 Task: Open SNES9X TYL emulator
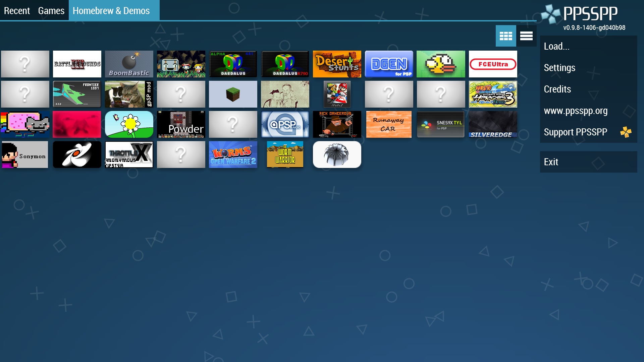point(440,125)
